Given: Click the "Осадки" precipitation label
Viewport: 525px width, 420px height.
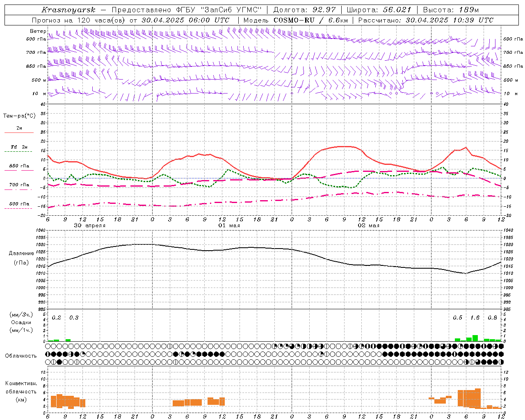Looking at the screenshot, I should (x=21, y=322).
